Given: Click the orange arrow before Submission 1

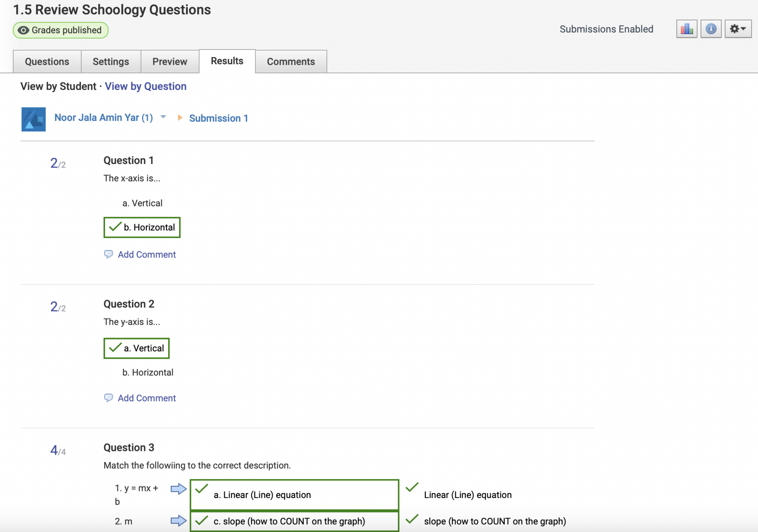Looking at the screenshot, I should 180,118.
